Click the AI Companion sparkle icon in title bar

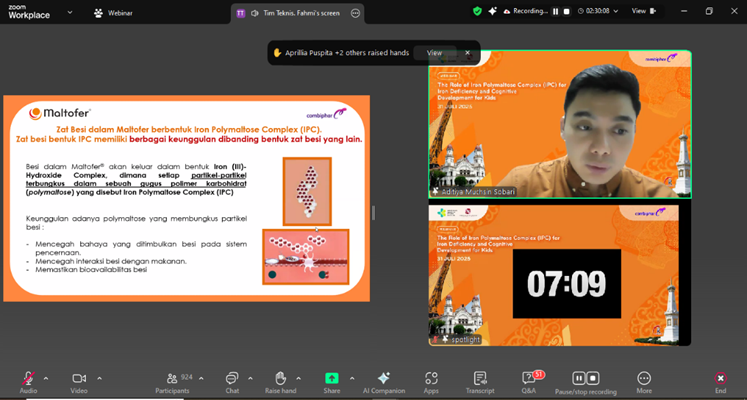click(x=493, y=11)
